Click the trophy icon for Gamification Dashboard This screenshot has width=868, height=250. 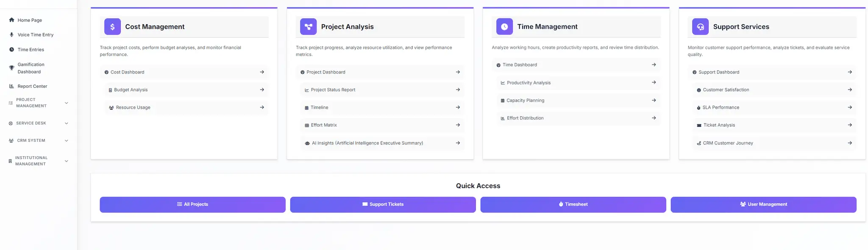[11, 68]
